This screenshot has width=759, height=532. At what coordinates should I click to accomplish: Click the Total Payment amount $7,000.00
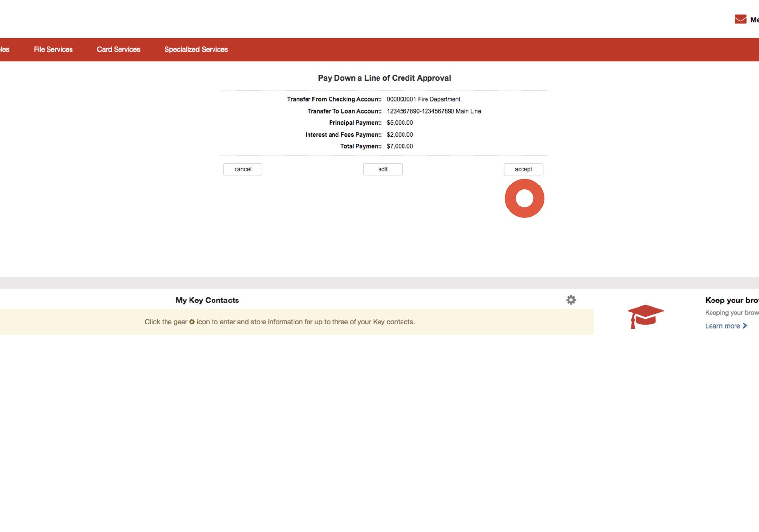(400, 146)
